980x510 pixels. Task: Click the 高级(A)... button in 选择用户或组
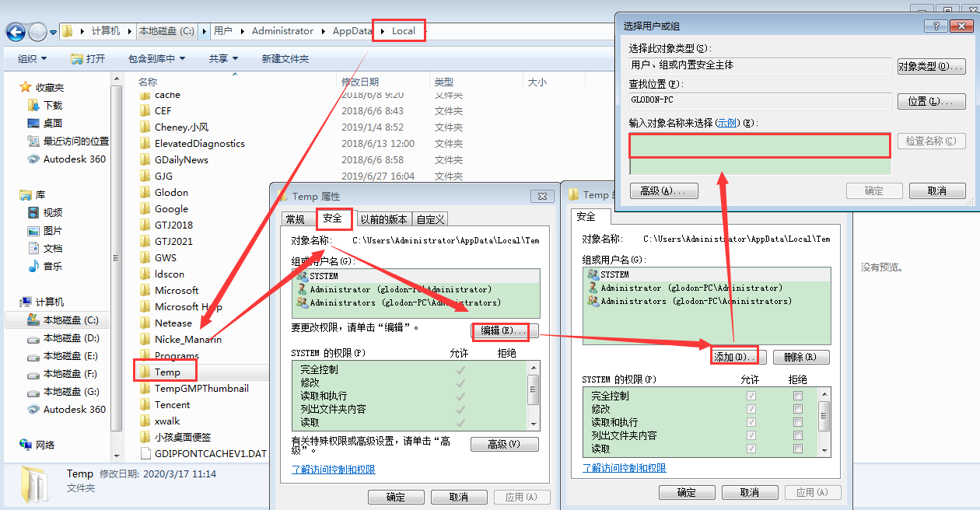(x=663, y=191)
